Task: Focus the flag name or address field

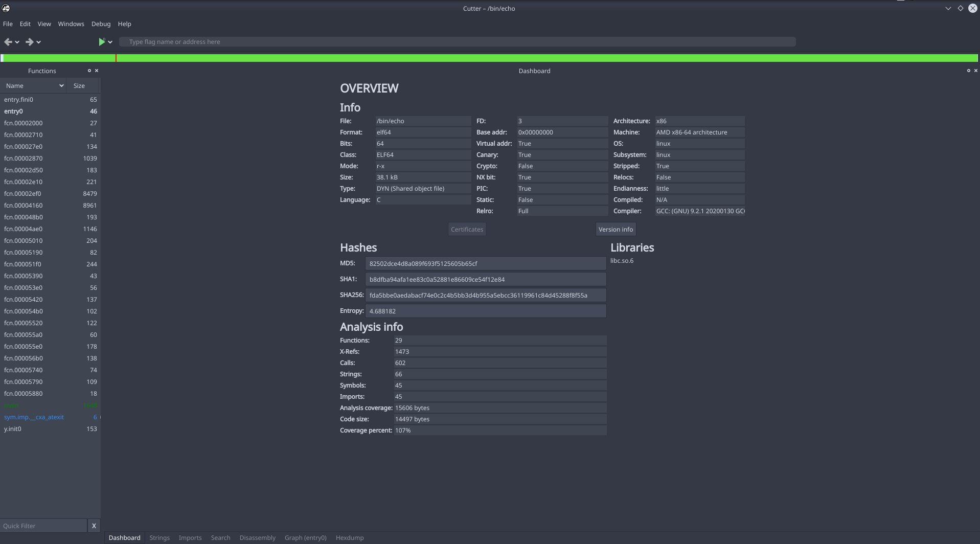Action: [x=457, y=42]
